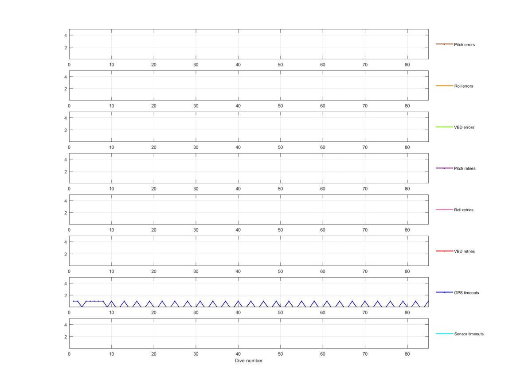The image size is (532, 392).
Task: Click the pink Roll retries legend line
Action: click(x=444, y=210)
